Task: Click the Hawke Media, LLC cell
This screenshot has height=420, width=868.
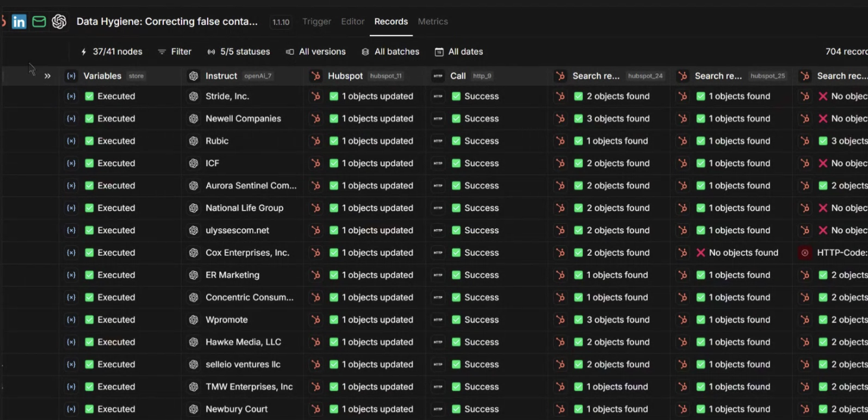Action: tap(242, 342)
